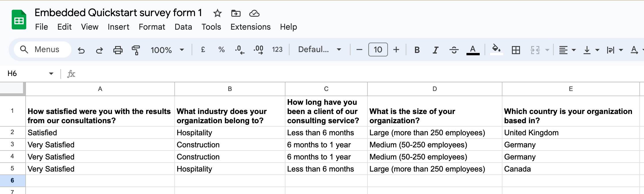644x194 pixels.
Task: Open the text color picker
Action: pyautogui.click(x=473, y=50)
